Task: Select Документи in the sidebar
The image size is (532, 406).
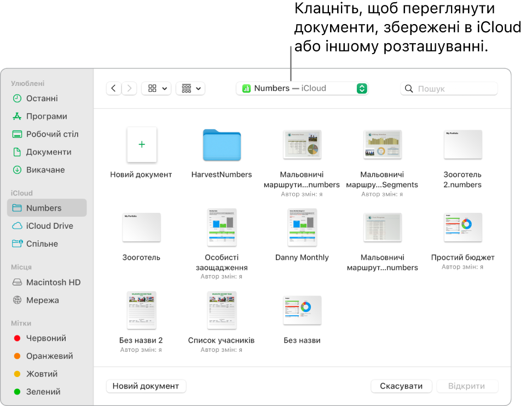Action: click(47, 152)
